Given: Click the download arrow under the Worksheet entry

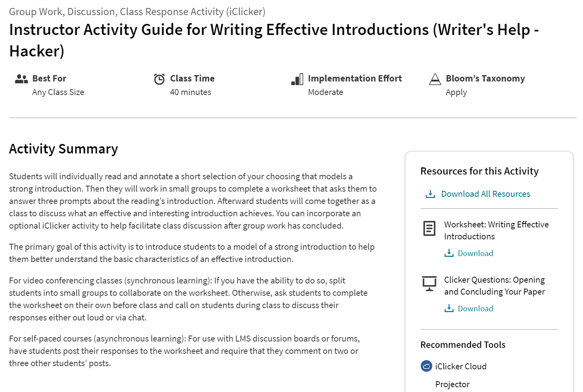Looking at the screenshot, I should point(449,253).
